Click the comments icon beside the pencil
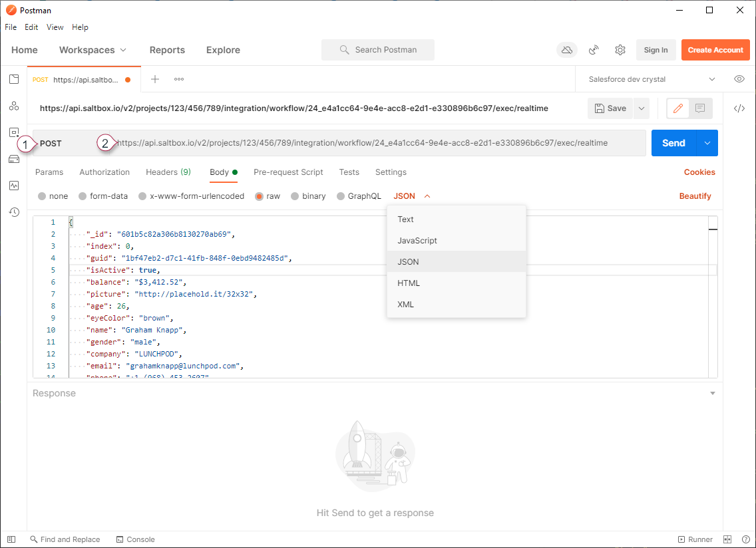Viewport: 756px width, 548px height. coord(700,108)
